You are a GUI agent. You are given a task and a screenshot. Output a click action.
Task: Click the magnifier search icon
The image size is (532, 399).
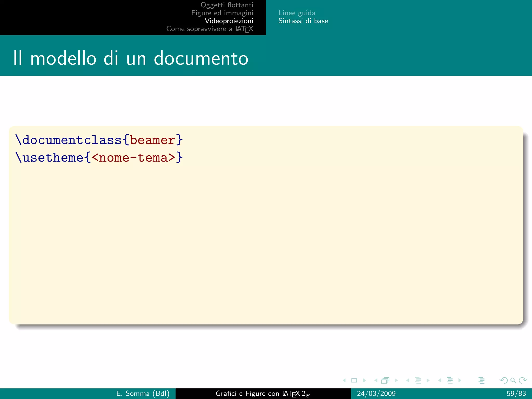pos(513,381)
